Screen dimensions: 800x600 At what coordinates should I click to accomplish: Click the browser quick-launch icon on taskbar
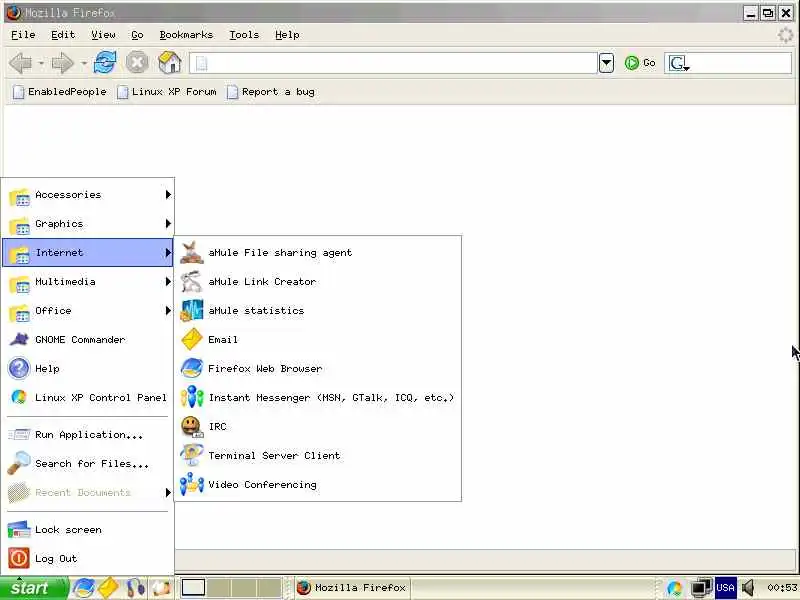click(x=83, y=588)
